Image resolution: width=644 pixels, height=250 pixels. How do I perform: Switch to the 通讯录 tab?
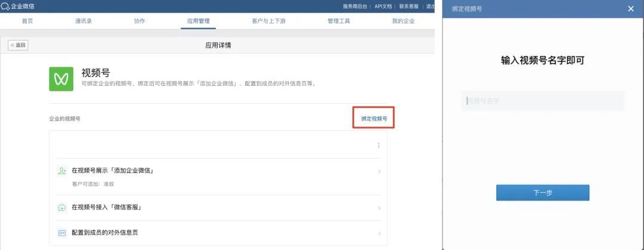coord(83,21)
